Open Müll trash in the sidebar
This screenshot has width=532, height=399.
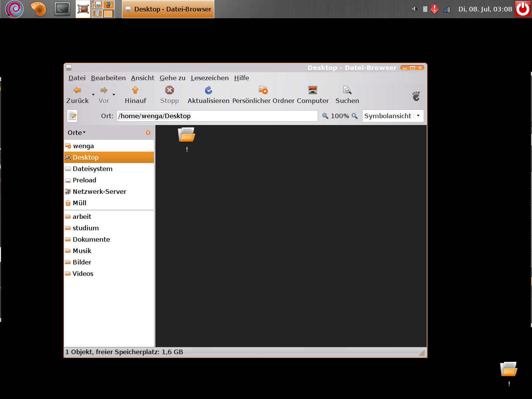point(109,203)
